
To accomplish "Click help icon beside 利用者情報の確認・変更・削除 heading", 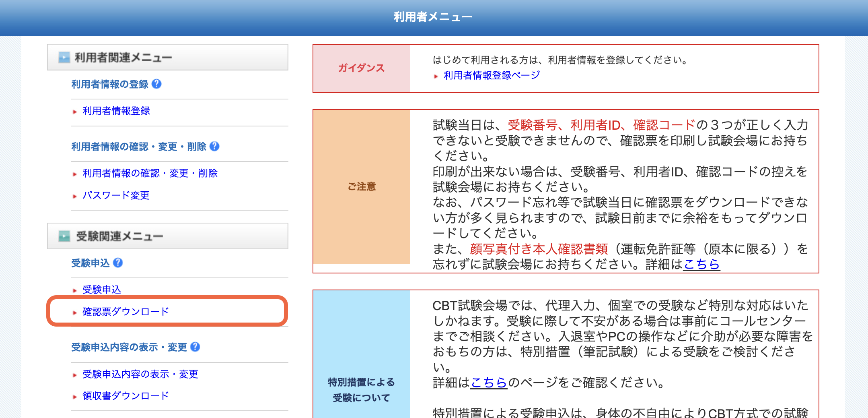I will point(214,146).
